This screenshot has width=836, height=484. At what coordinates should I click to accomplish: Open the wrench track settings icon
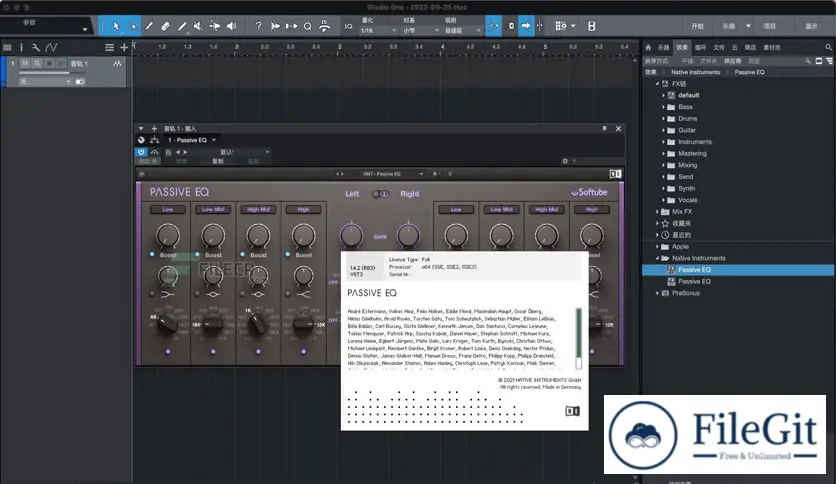(x=36, y=47)
